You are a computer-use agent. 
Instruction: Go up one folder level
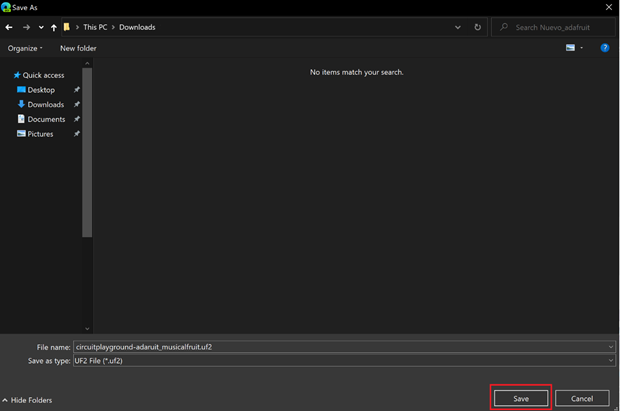tap(53, 27)
